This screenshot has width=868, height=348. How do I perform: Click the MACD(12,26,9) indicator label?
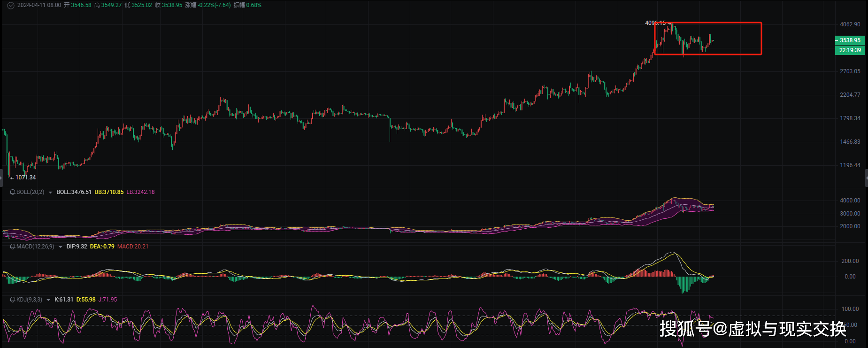click(x=35, y=247)
